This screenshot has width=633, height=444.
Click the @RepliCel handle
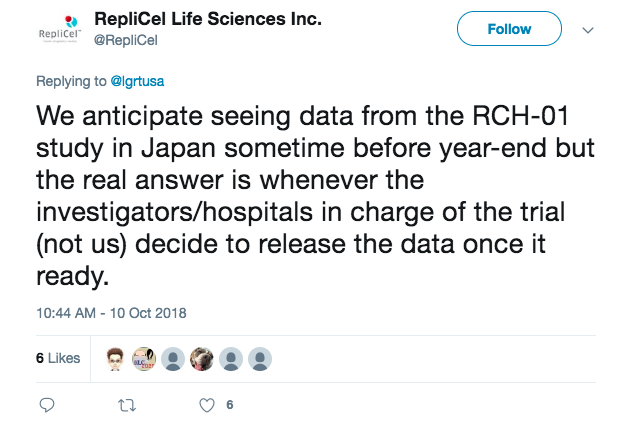click(125, 40)
